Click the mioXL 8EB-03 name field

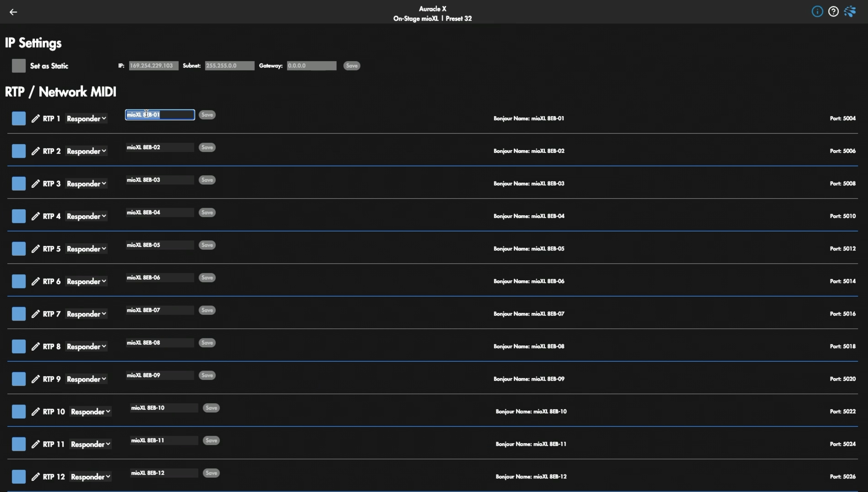point(160,180)
